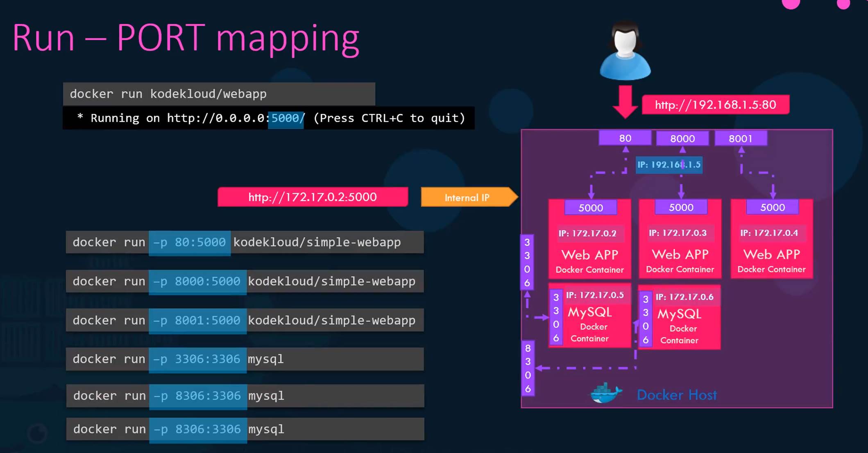868x453 pixels.
Task: Click kodekloud/simple-webapp in the 8001:5000 command
Action: pyautogui.click(x=332, y=320)
